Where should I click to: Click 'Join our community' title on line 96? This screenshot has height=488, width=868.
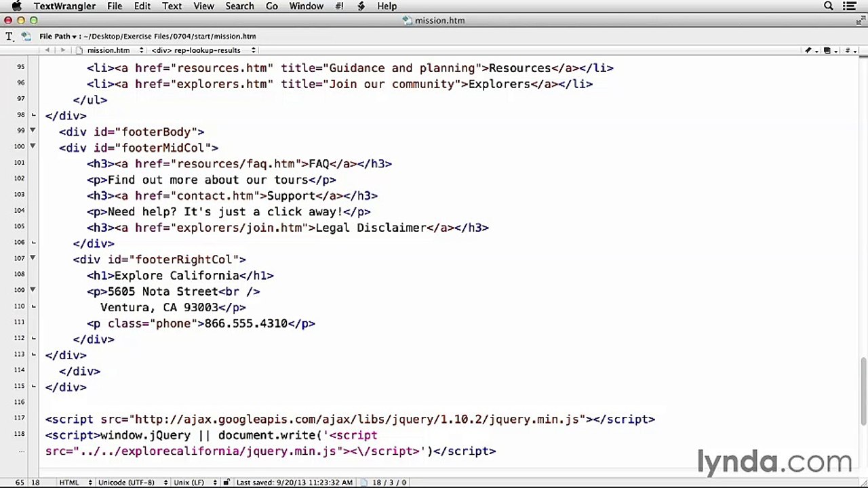pyautogui.click(x=391, y=84)
